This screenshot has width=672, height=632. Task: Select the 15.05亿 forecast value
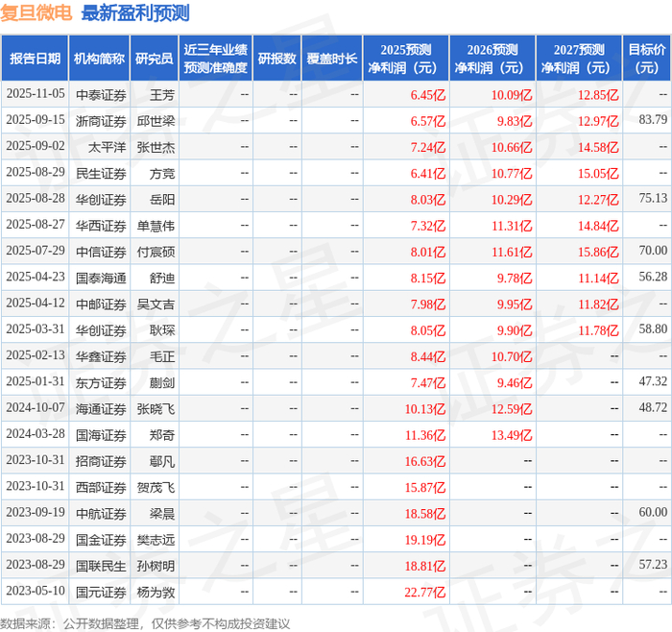coord(598,173)
